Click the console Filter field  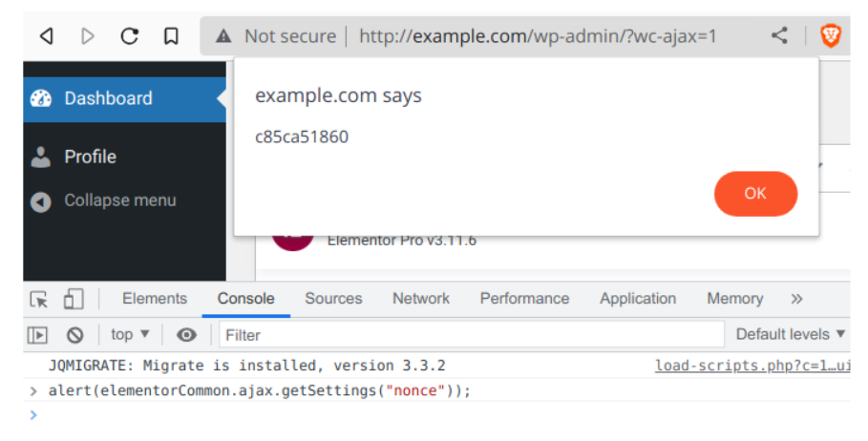pos(472,334)
